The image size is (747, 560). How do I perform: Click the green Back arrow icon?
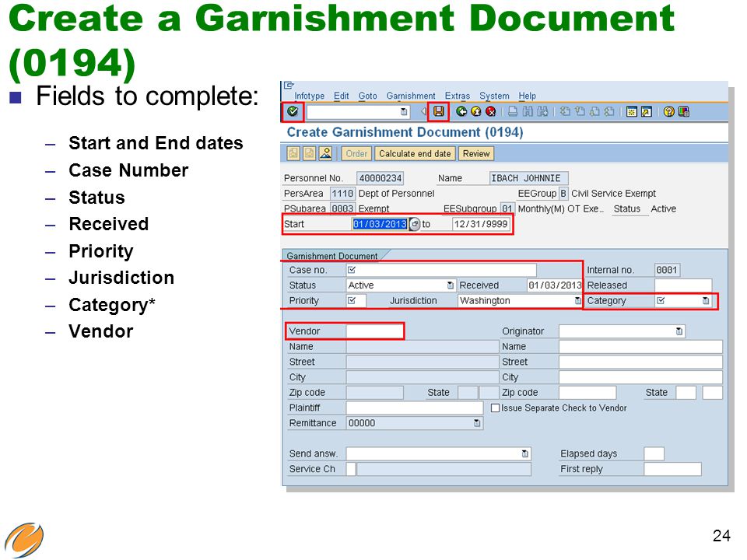pyautogui.click(x=461, y=111)
